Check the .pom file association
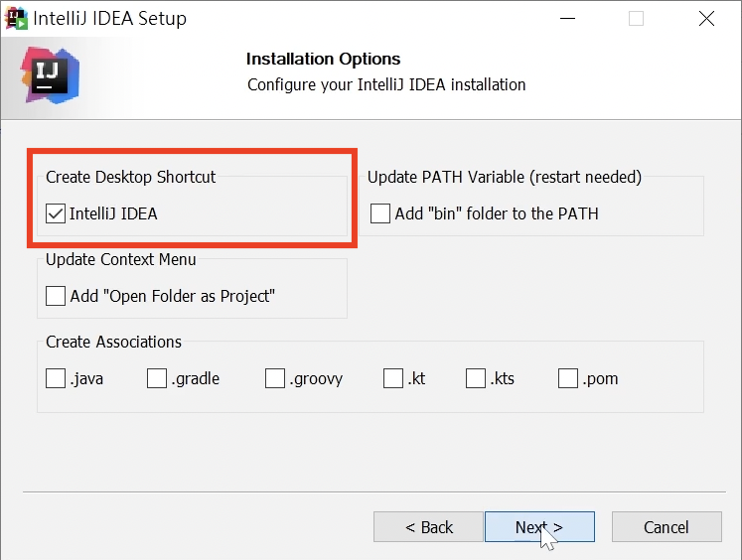 tap(568, 378)
